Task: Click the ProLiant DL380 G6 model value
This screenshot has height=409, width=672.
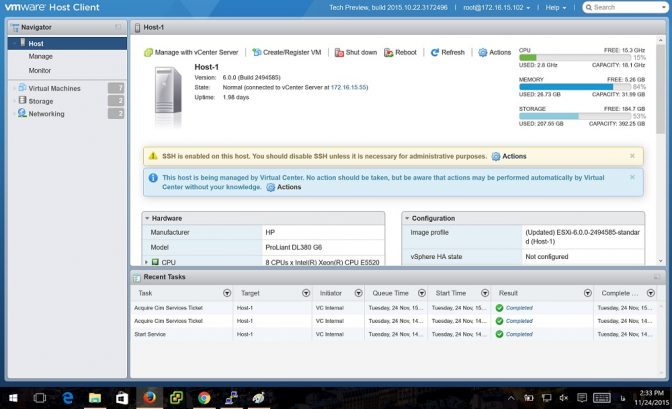Action: pos(293,247)
